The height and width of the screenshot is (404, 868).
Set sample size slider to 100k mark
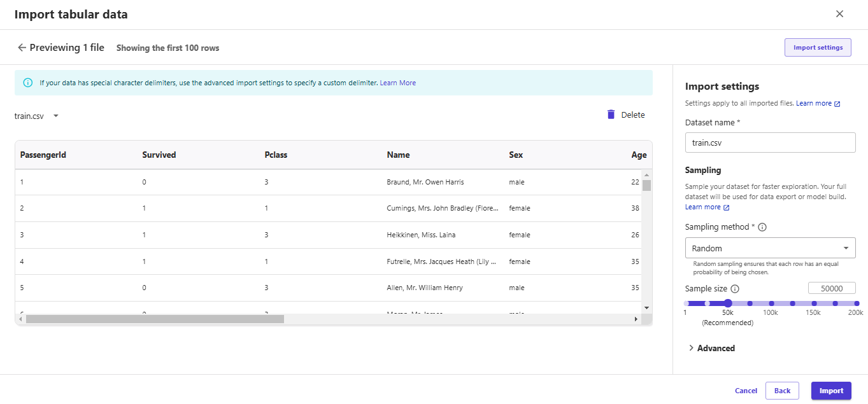click(x=771, y=303)
